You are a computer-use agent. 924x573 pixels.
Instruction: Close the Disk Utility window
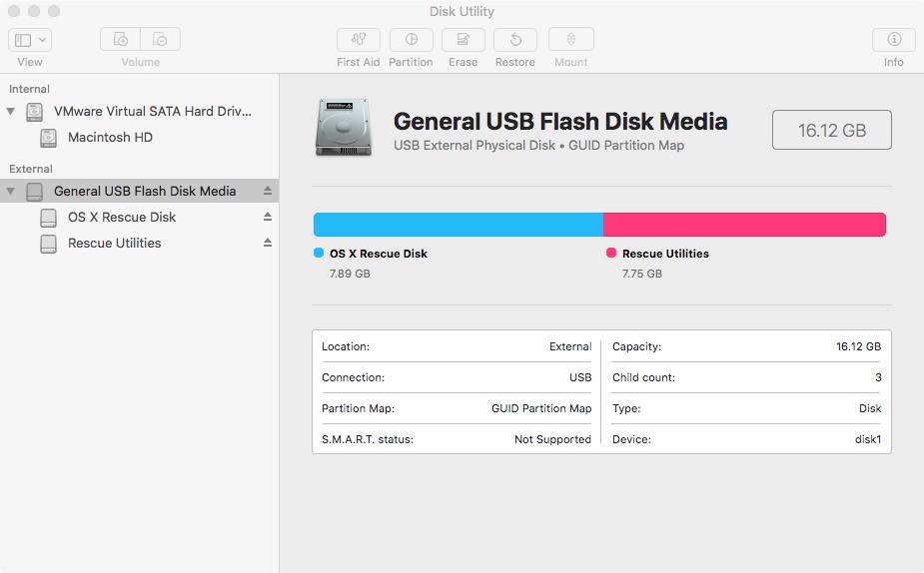(x=14, y=11)
